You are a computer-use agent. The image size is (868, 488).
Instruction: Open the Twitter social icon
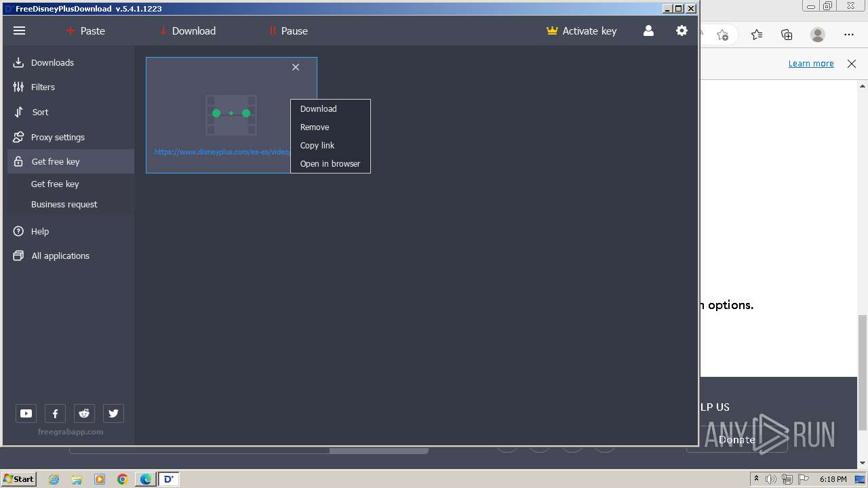113,413
